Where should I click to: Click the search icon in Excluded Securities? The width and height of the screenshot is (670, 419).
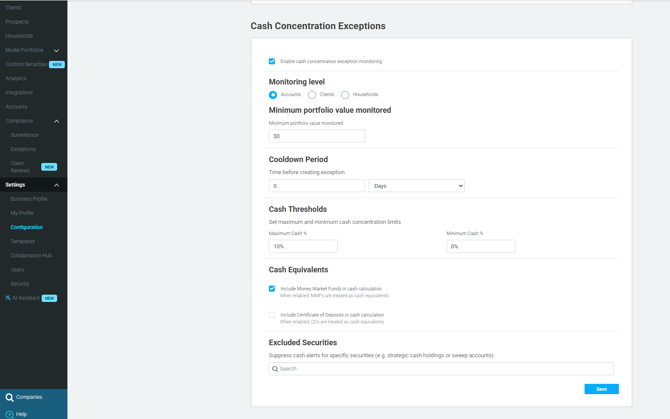(275, 369)
